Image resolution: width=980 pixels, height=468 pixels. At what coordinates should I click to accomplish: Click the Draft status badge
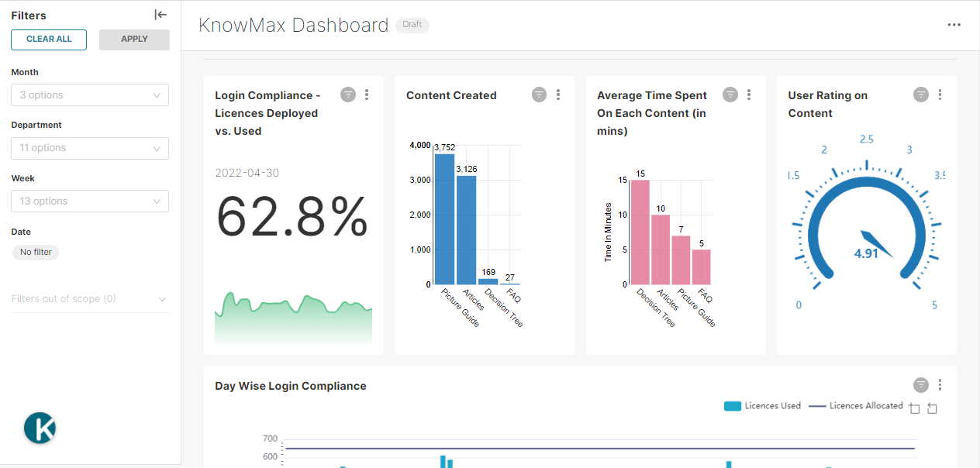point(412,25)
